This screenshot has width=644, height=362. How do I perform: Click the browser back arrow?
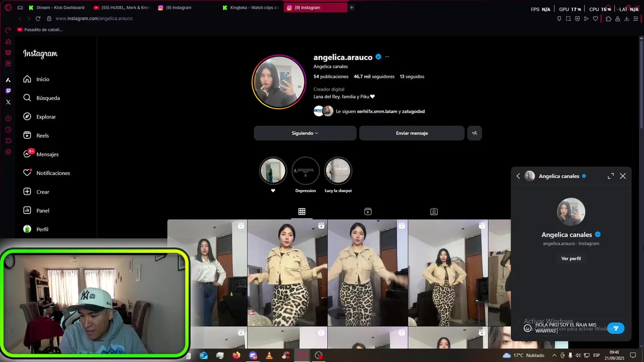20,19
